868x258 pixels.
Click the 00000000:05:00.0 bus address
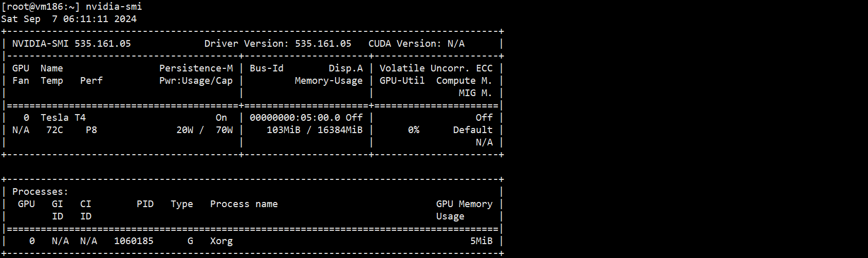tap(294, 118)
